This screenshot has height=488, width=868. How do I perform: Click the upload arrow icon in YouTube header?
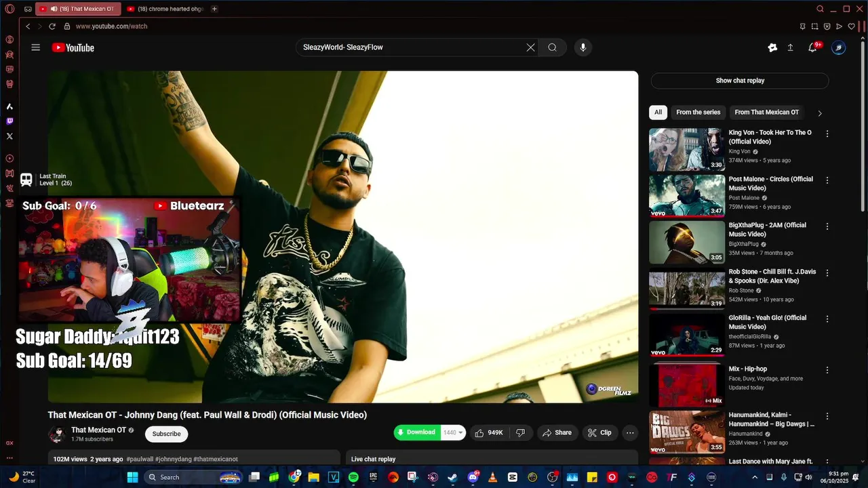pos(790,47)
